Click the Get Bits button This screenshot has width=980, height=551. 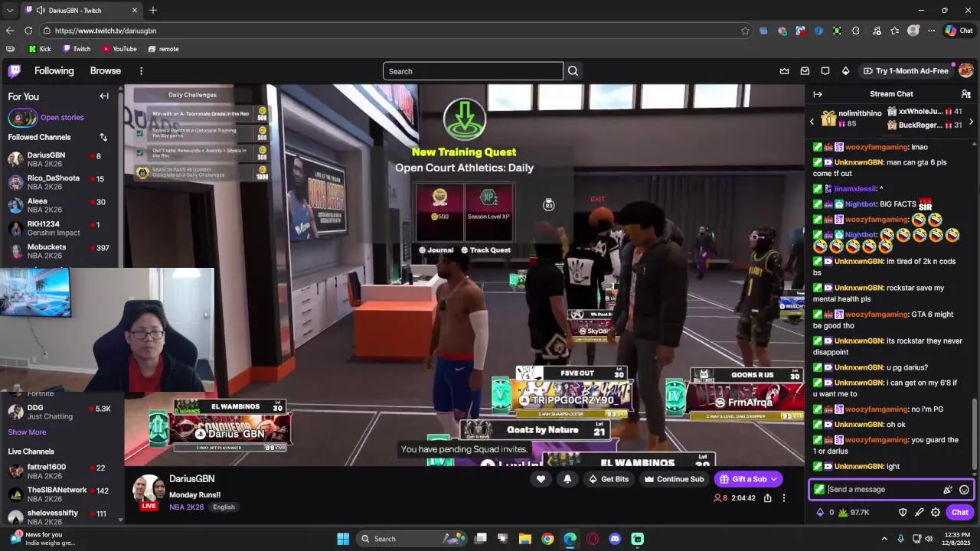[609, 479]
